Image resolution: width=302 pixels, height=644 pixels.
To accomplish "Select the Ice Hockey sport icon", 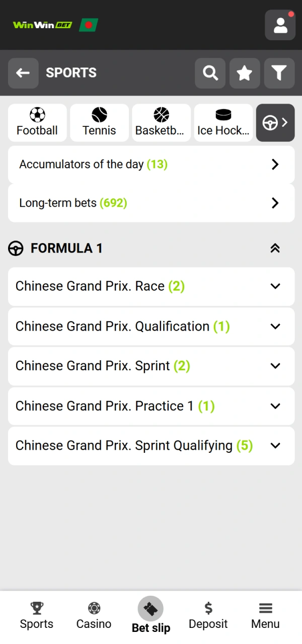I will 223,123.
